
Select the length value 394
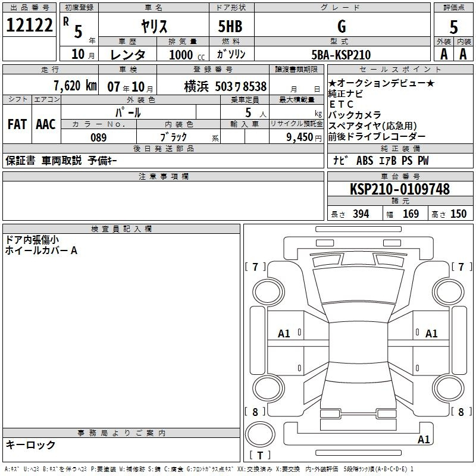(361, 214)
